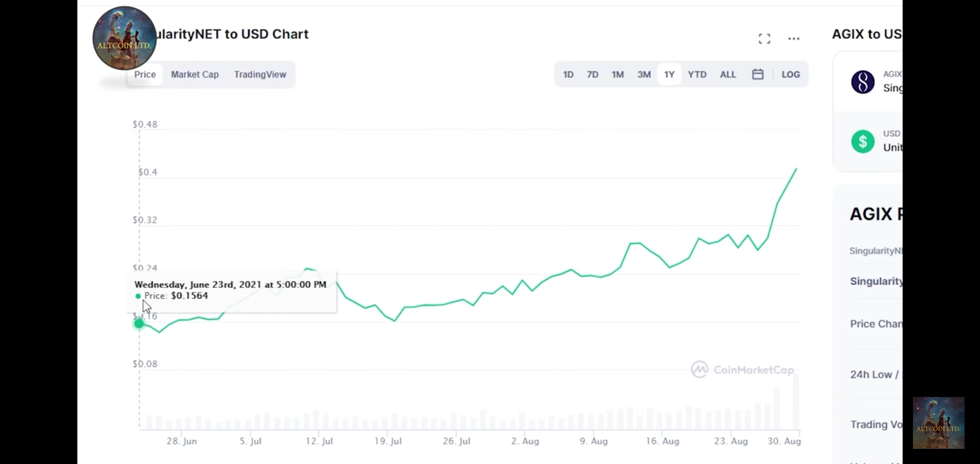This screenshot has width=980, height=464.
Task: Click the 16. Aug x-axis label
Action: pos(662,441)
